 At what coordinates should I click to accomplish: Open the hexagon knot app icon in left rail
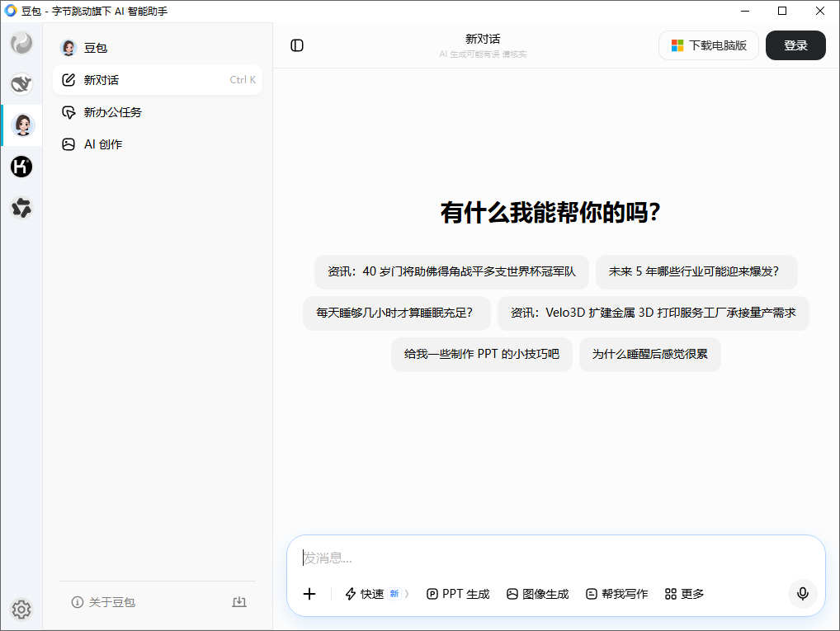click(21, 208)
